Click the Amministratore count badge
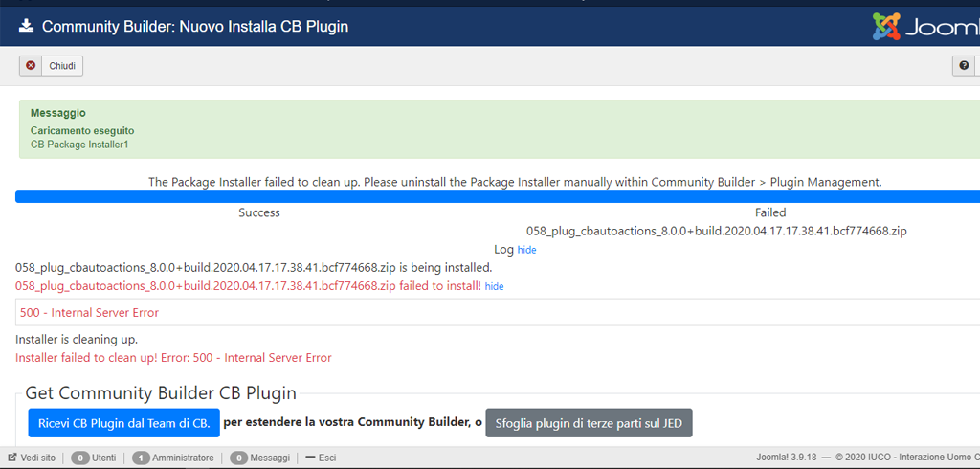 tap(141, 458)
